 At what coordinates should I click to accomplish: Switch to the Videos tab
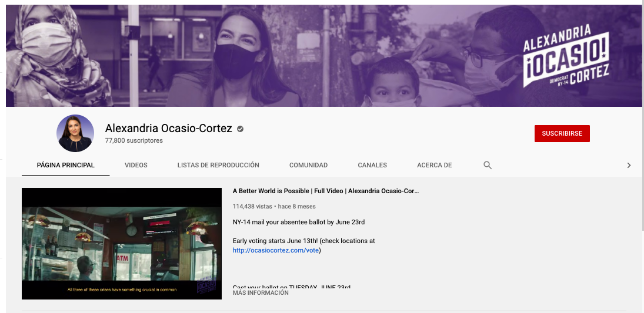click(x=136, y=166)
